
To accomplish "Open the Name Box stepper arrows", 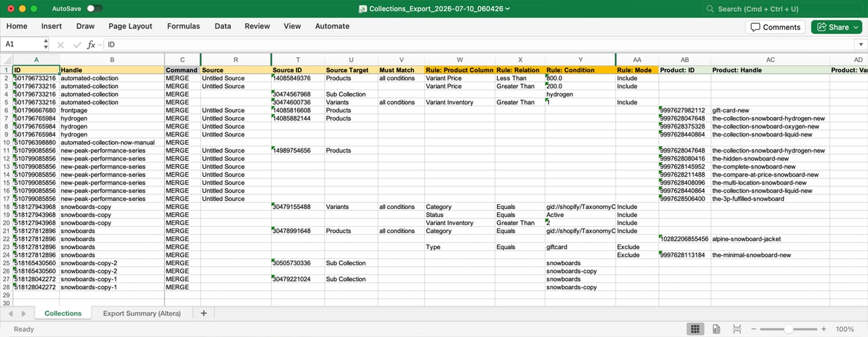I will click(x=45, y=45).
